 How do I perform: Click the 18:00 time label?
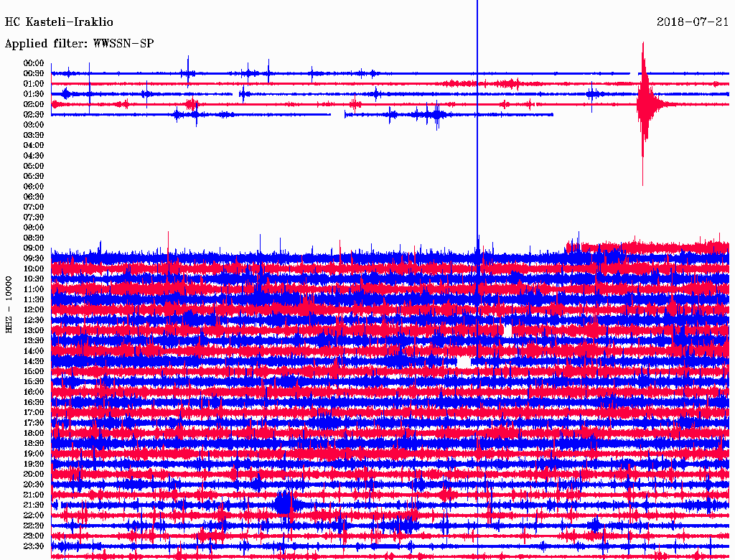(34, 433)
